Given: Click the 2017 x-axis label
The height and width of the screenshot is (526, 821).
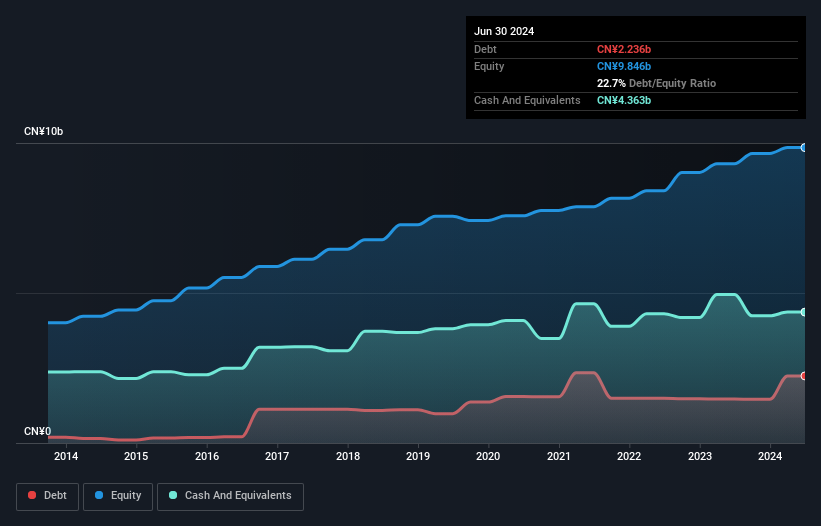Looking at the screenshot, I should coord(277,456).
